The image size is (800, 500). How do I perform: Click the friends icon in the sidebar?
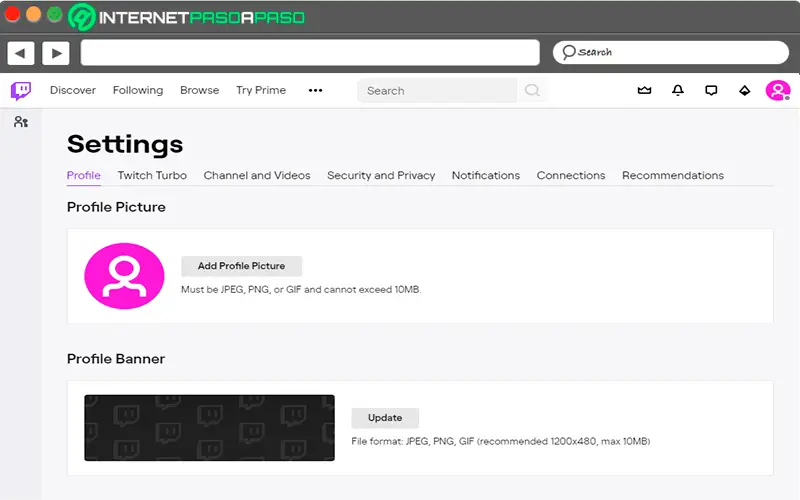(21, 122)
